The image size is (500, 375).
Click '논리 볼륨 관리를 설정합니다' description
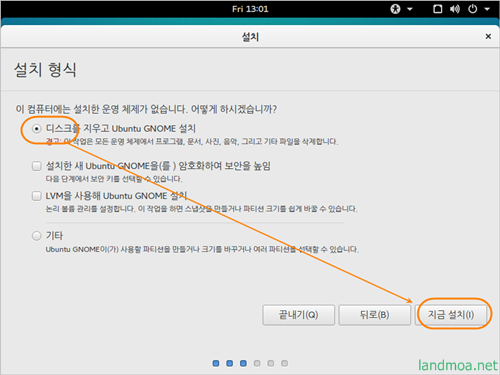coord(201,209)
